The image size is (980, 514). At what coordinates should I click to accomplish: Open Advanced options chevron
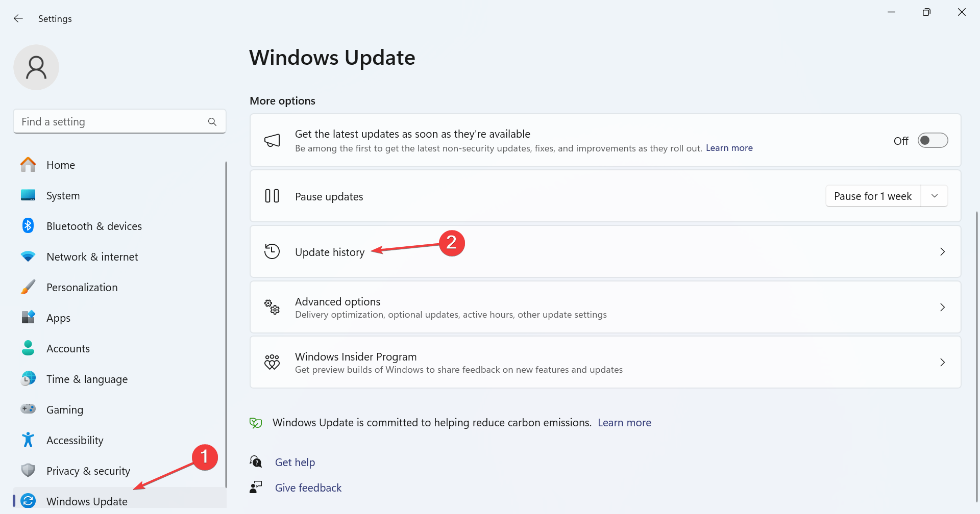(942, 307)
